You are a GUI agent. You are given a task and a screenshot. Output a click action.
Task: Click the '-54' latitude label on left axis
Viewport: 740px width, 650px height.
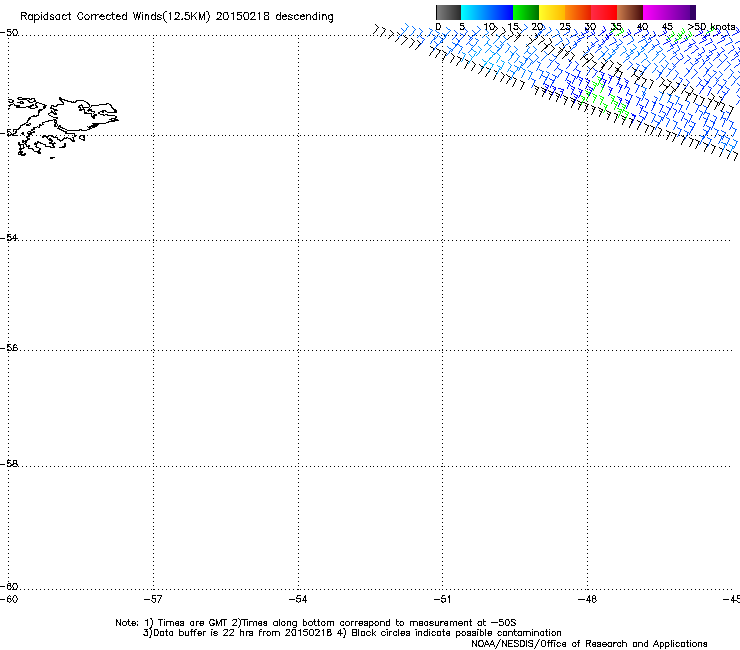[9, 237]
